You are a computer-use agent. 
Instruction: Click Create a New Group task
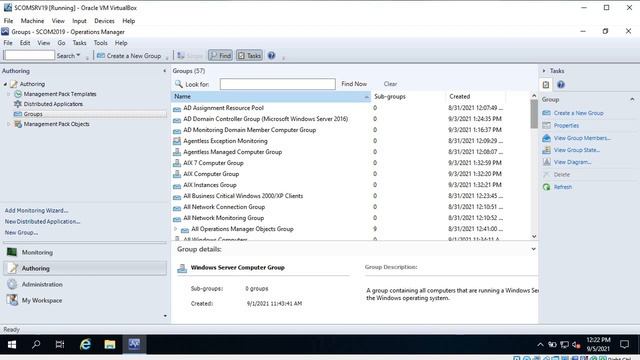pos(578,113)
